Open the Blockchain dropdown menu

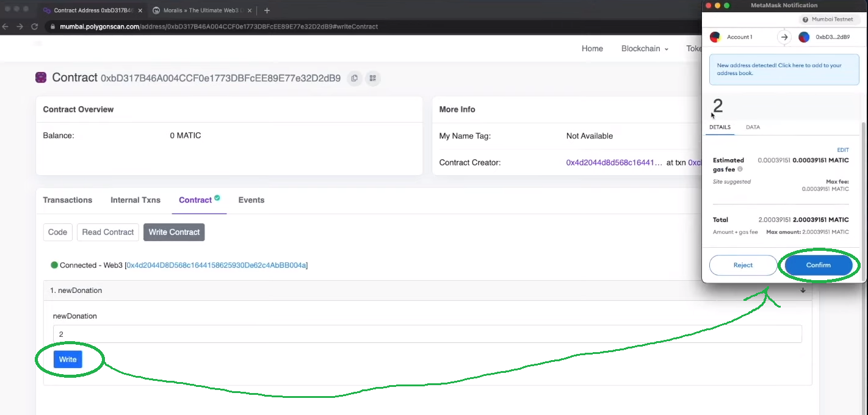coord(645,49)
